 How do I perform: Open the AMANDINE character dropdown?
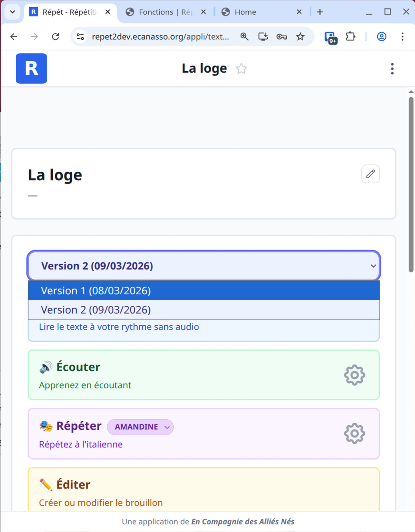coord(140,427)
